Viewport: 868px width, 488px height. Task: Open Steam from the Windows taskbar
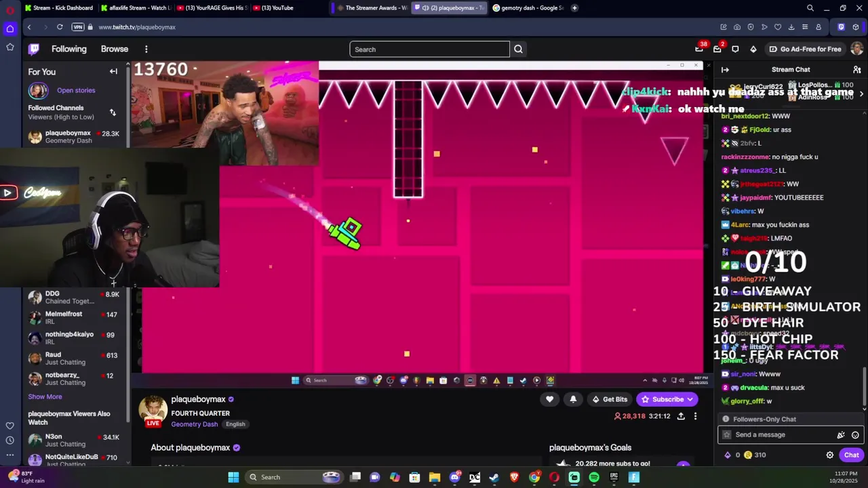click(x=494, y=477)
